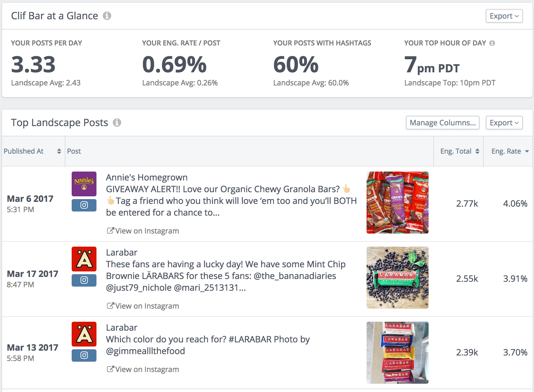Click Published At column header text

pos(24,151)
